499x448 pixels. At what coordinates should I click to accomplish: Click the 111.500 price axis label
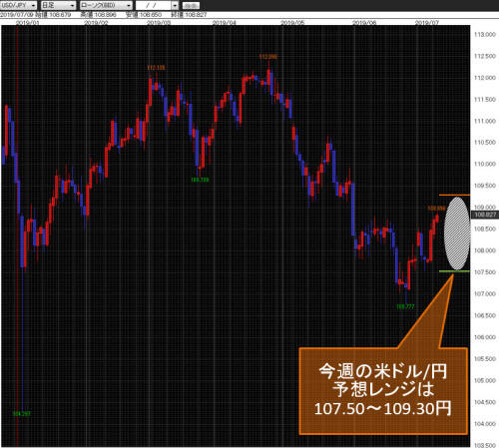[x=485, y=100]
